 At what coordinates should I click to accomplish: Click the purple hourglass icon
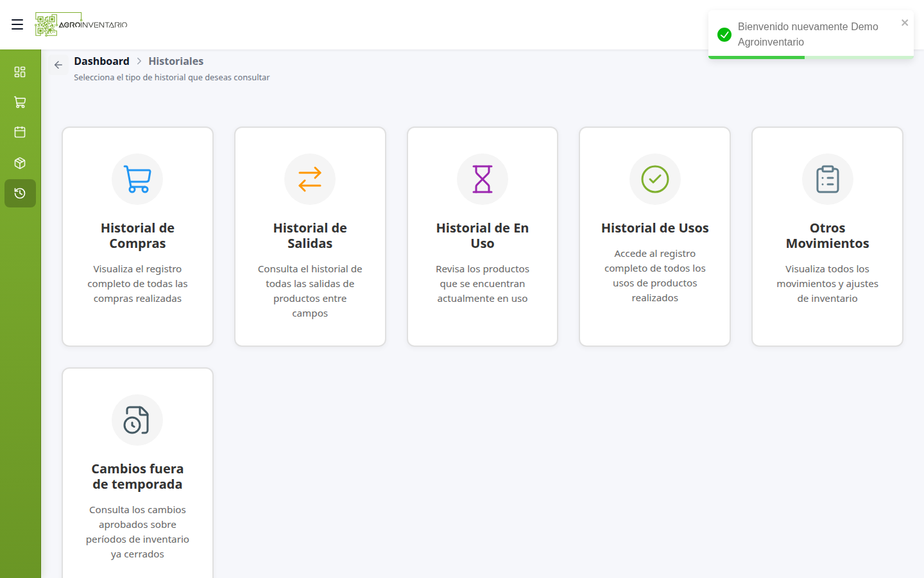tap(483, 179)
